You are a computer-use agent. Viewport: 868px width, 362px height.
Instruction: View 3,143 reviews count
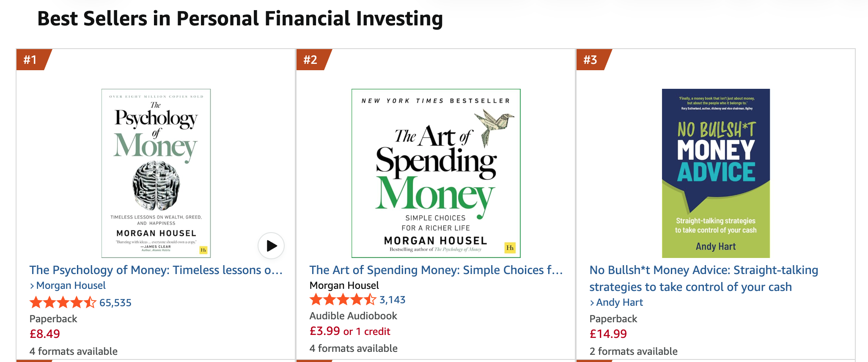(x=393, y=300)
